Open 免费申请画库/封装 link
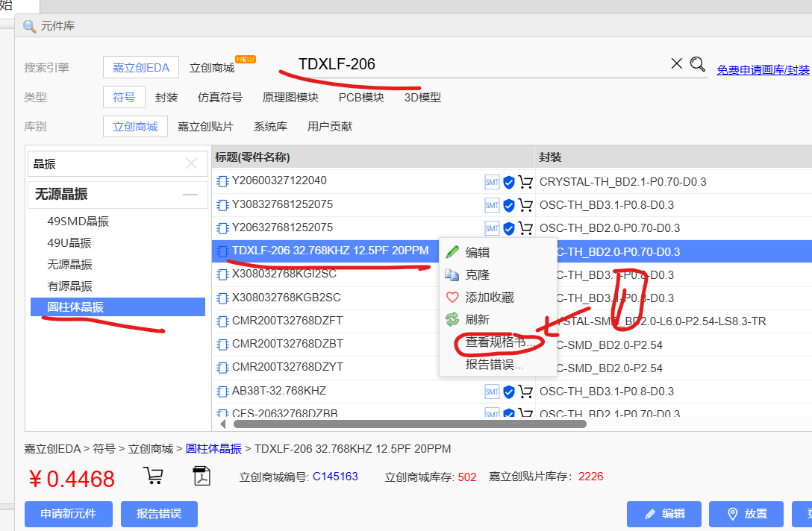Image resolution: width=812 pixels, height=531 pixels. pyautogui.click(x=763, y=70)
